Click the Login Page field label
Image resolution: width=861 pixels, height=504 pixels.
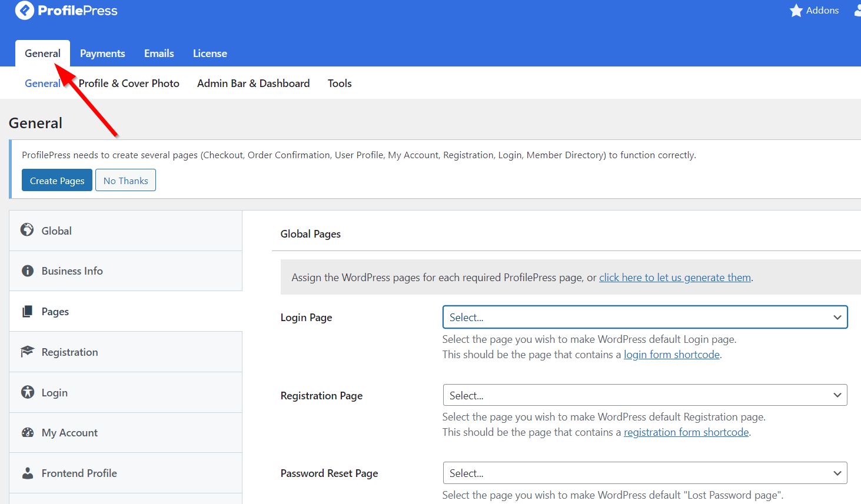tap(306, 318)
